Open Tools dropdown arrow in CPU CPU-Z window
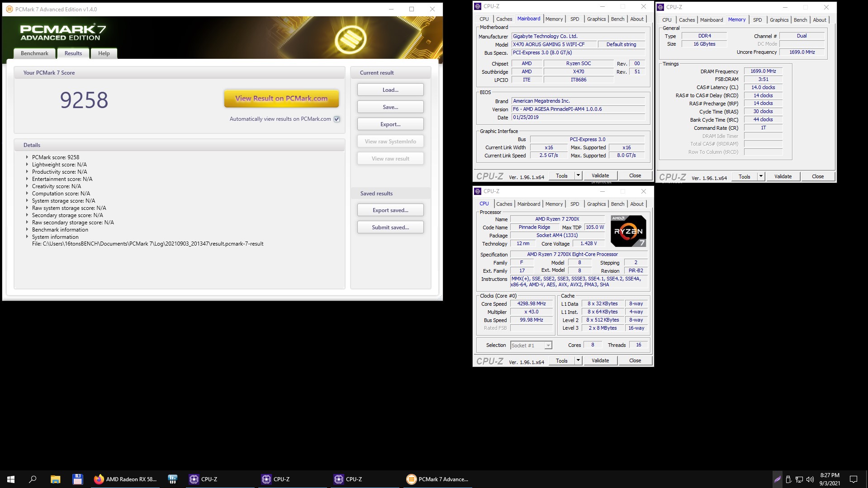Viewport: 868px width, 488px height. tap(578, 360)
